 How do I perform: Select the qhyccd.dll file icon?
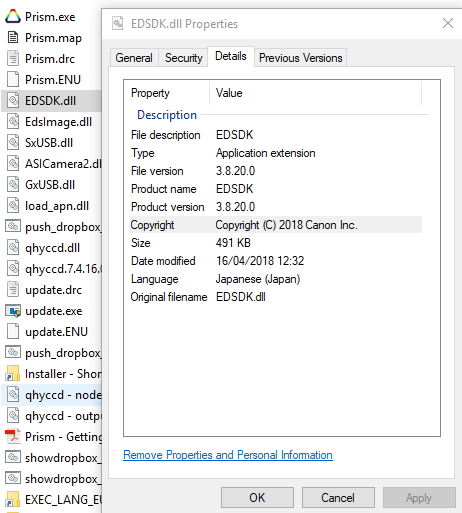click(13, 248)
